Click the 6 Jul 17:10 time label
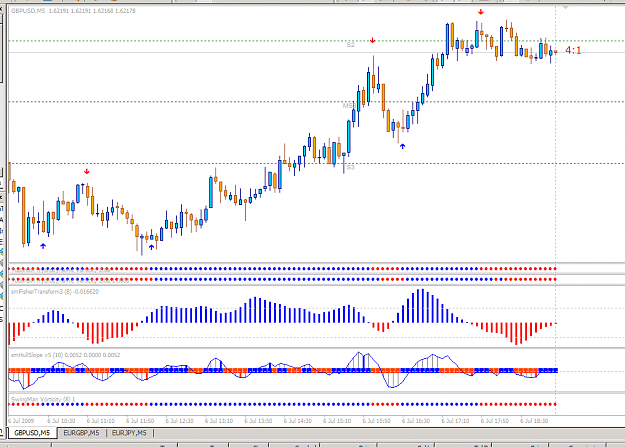This screenshot has height=447, width=625. (x=455, y=421)
